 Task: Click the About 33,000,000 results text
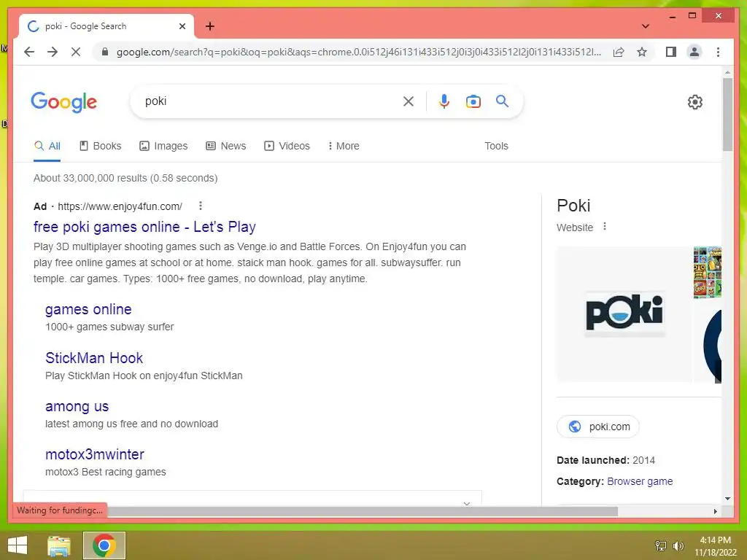point(125,178)
